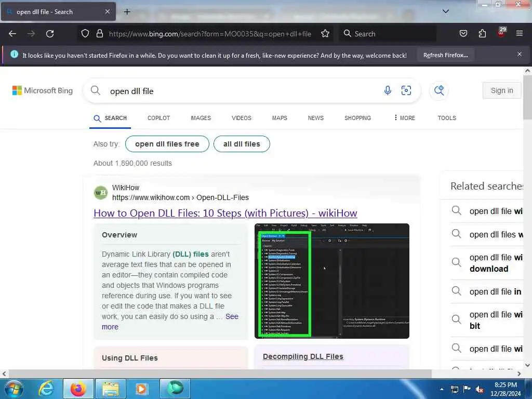Expand the list all tabs chevron
The height and width of the screenshot is (399, 532).
(x=446, y=11)
